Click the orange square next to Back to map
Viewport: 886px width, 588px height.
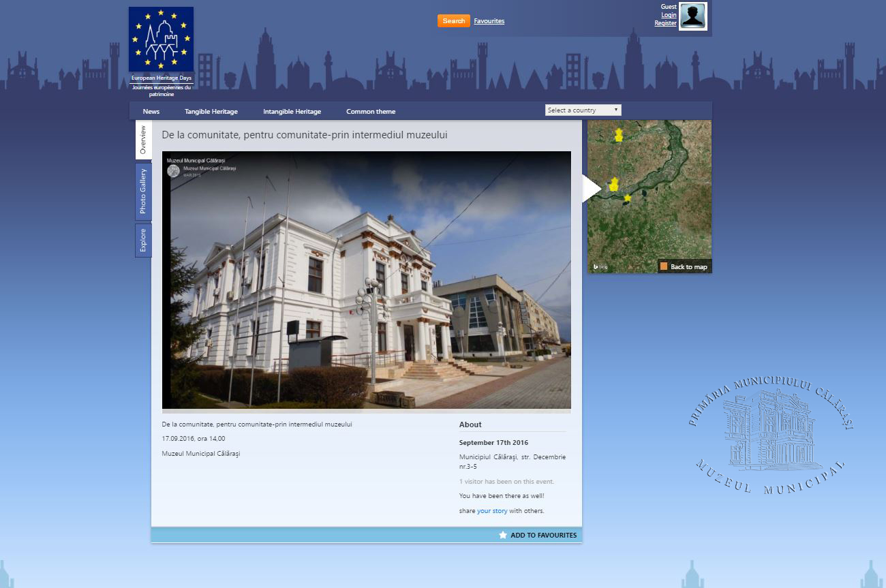[664, 266]
